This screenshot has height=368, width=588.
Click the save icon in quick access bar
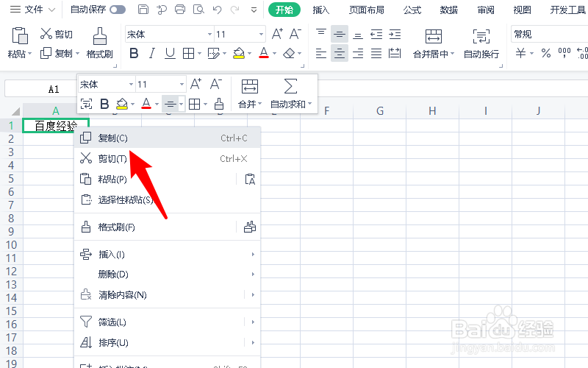(143, 10)
